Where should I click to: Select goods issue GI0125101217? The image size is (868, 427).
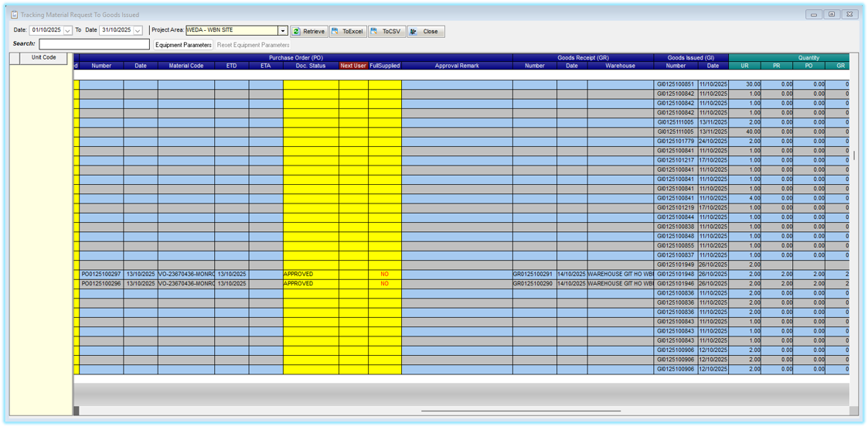point(676,160)
